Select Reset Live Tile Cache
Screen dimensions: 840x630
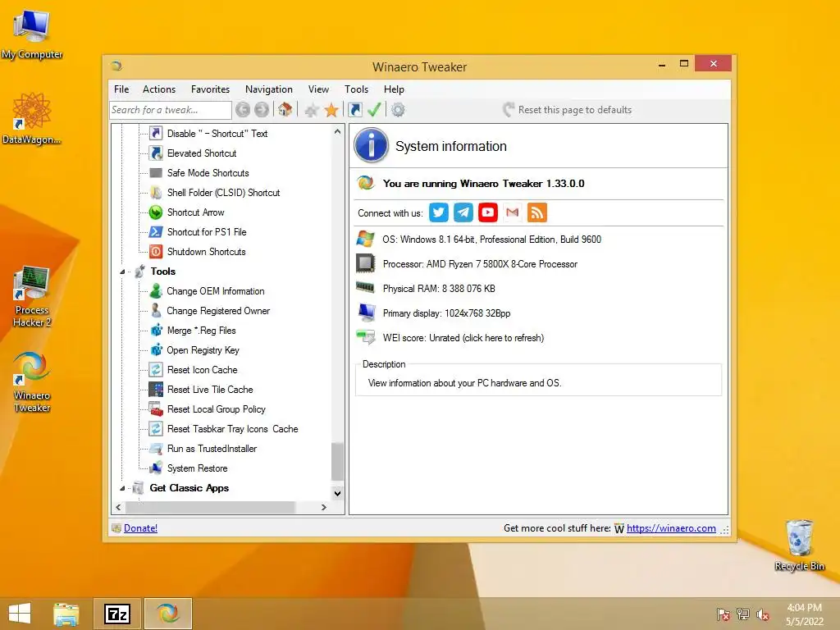click(x=210, y=390)
